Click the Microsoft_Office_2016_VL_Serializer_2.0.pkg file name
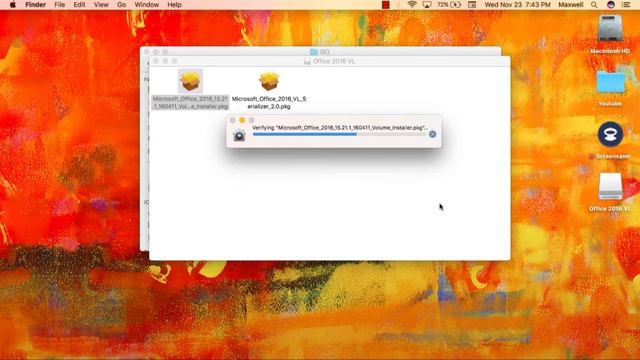 tap(269, 102)
